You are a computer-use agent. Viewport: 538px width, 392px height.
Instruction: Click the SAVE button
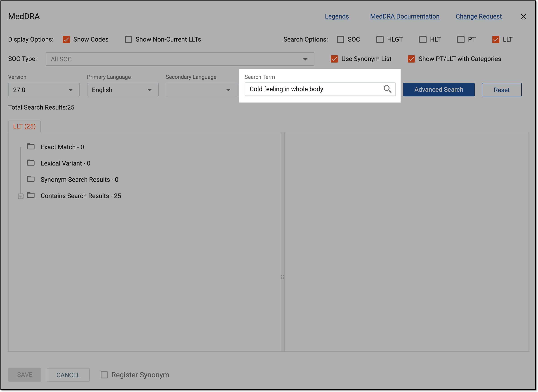click(25, 375)
